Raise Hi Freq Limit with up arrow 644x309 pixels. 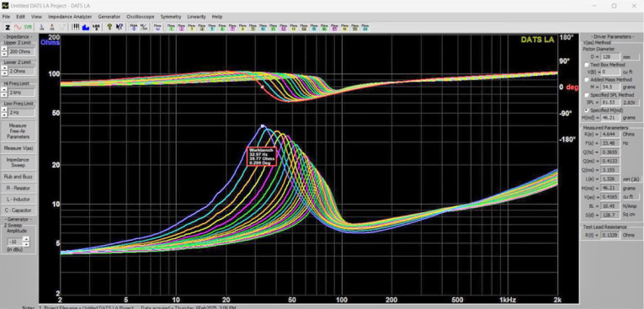(x=3, y=89)
